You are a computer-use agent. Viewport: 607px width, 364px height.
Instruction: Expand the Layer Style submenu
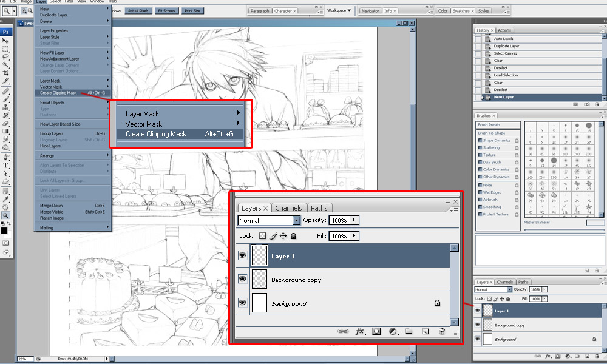tap(73, 37)
